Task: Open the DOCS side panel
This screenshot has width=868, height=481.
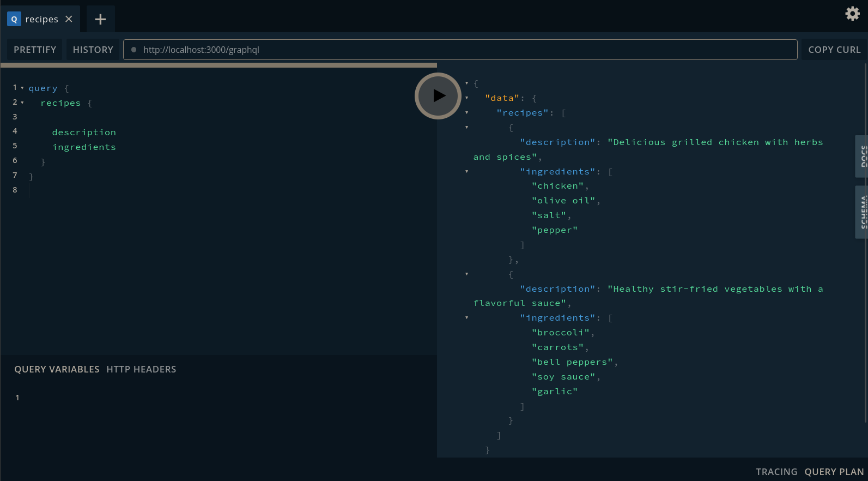Action: click(x=861, y=156)
